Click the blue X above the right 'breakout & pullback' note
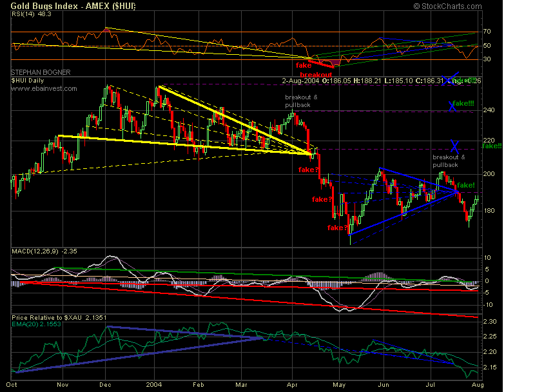535x392 pixels. pyautogui.click(x=456, y=146)
